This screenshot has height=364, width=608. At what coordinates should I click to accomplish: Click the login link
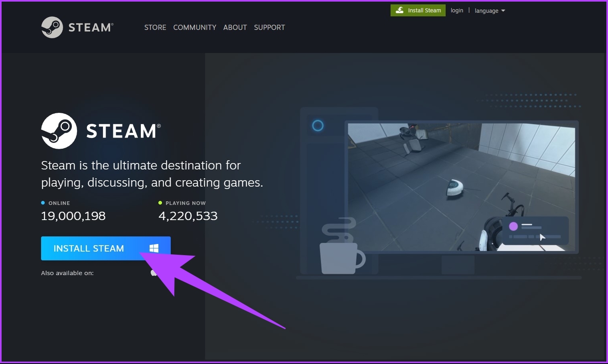(457, 10)
